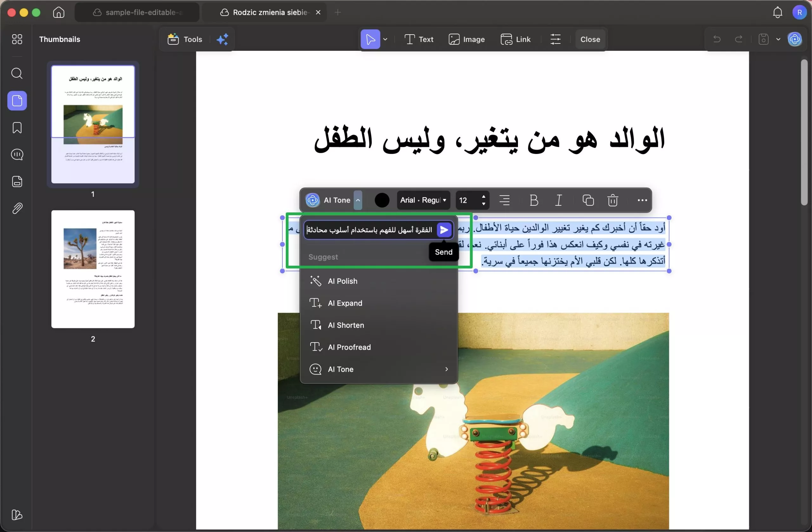Toggle the comments panel in the sidebar
Screen dimensions: 812x532
point(17,155)
